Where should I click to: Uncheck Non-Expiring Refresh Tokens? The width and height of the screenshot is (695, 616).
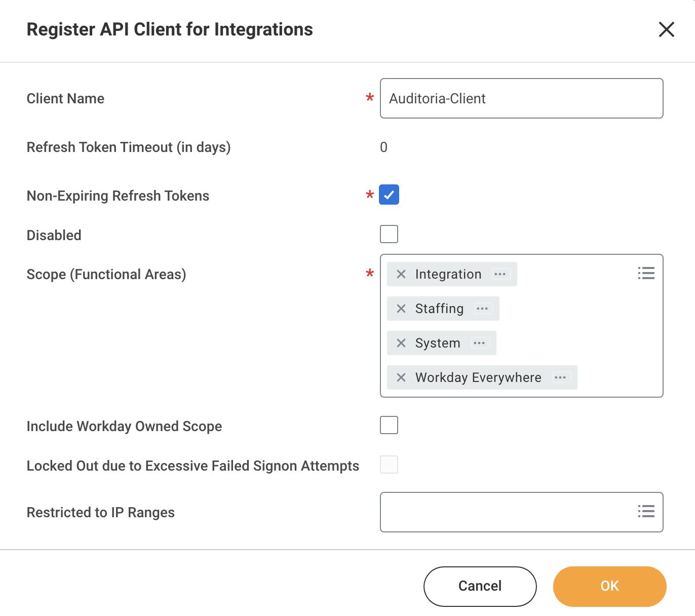tap(389, 194)
